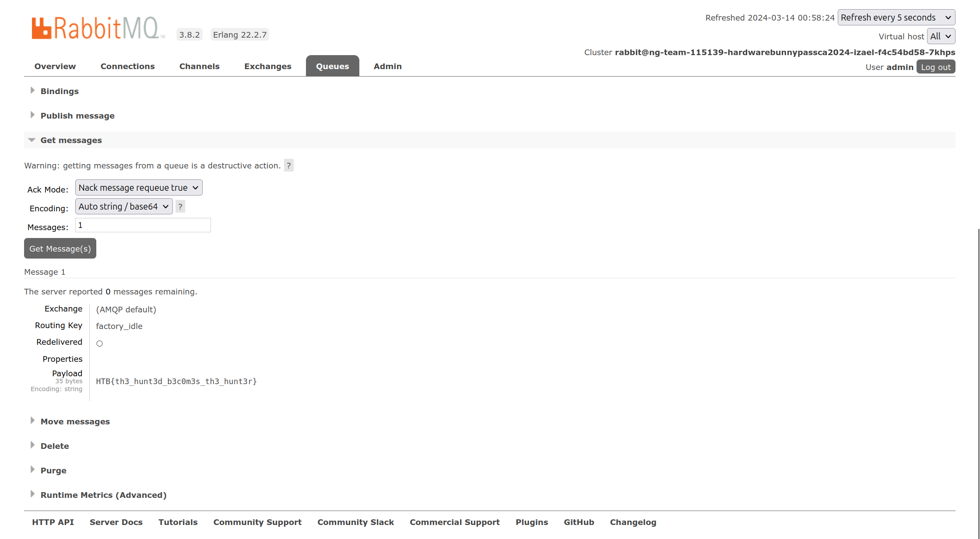Open the Tutorials link

(178, 522)
